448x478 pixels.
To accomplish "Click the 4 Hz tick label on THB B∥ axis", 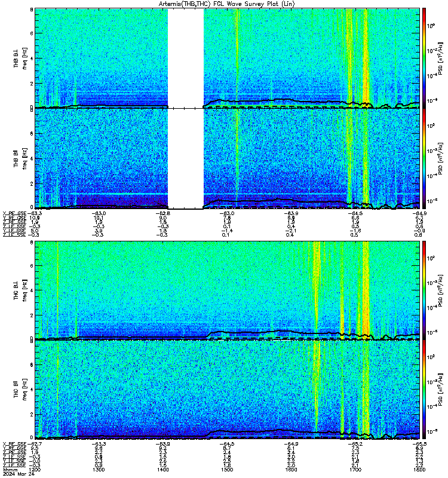I will pos(32,159).
